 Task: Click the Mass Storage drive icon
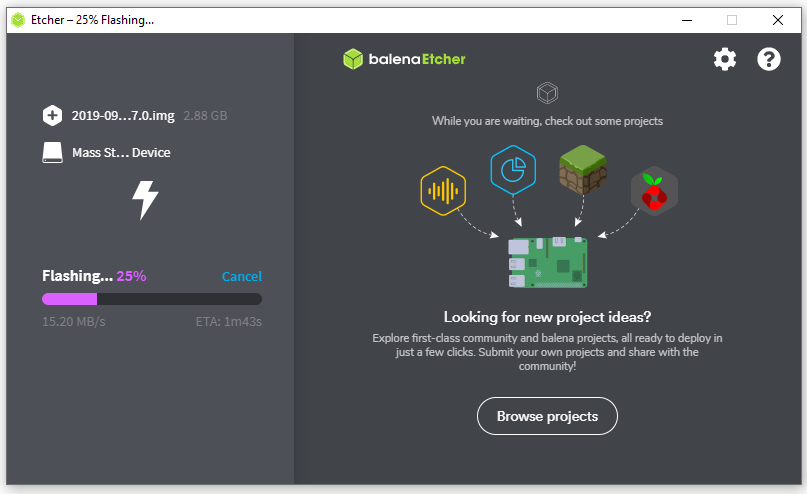tap(52, 153)
